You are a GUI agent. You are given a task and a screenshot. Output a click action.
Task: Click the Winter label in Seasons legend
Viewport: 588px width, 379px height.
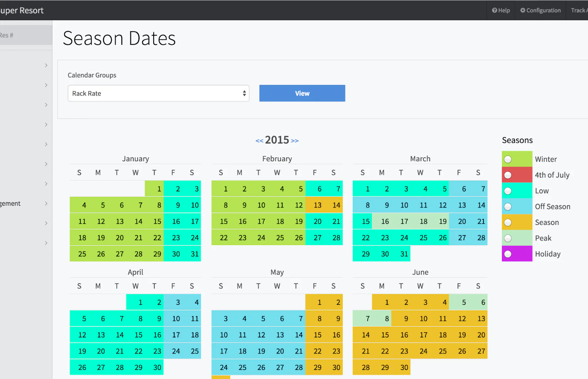(x=546, y=159)
